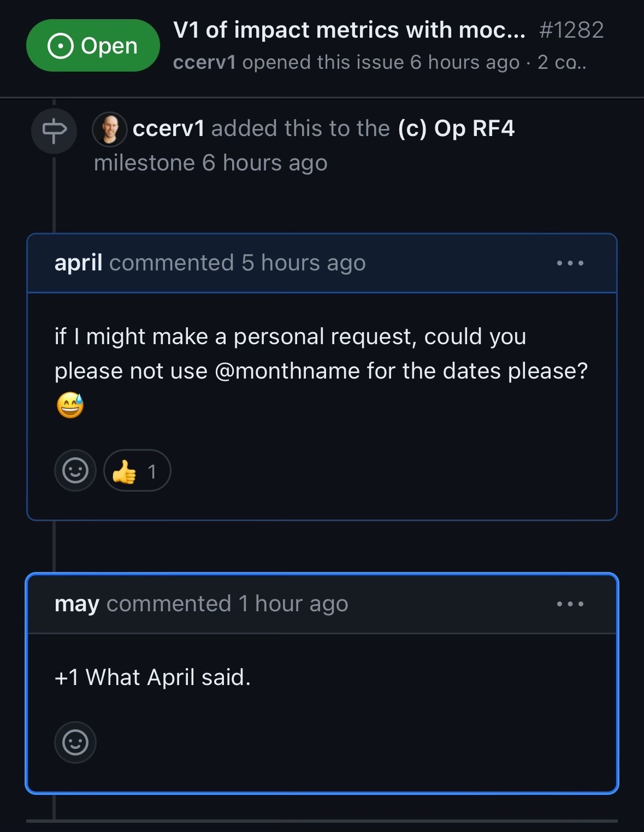
Task: Click the @monthname mention in the comment
Action: click(287, 371)
